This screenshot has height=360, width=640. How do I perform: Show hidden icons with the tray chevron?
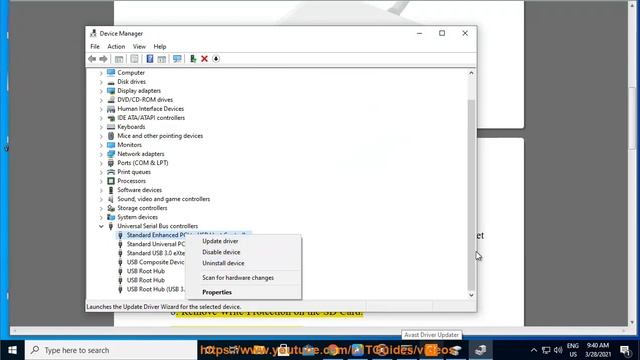[x=533, y=350]
